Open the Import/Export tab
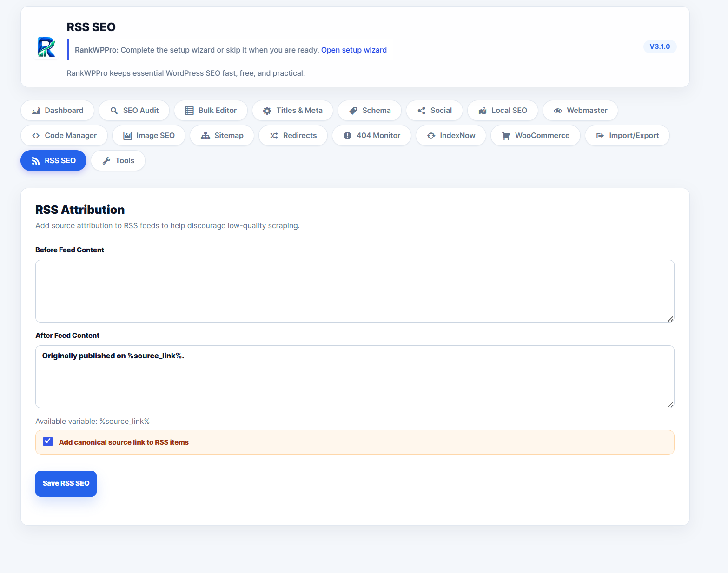Image resolution: width=728 pixels, height=573 pixels. (x=628, y=136)
